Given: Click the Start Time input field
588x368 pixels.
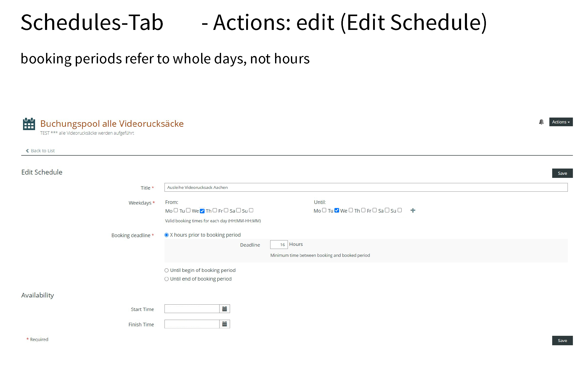Looking at the screenshot, I should click(x=192, y=309).
